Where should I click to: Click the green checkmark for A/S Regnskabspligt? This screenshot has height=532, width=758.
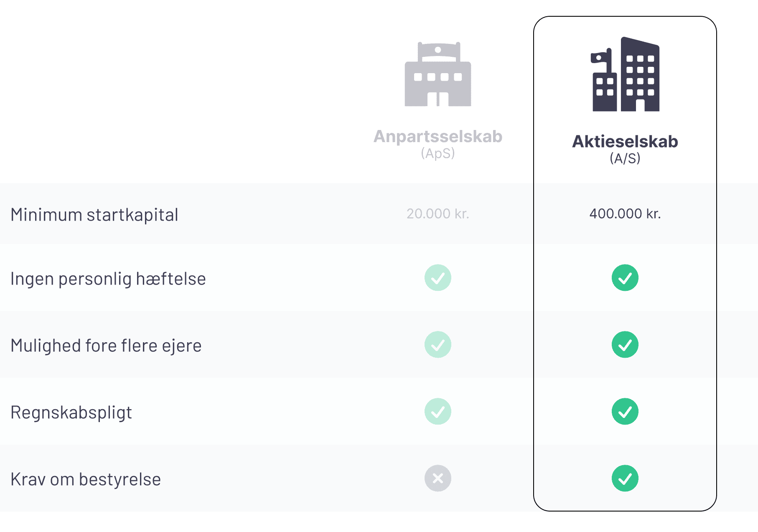(625, 411)
